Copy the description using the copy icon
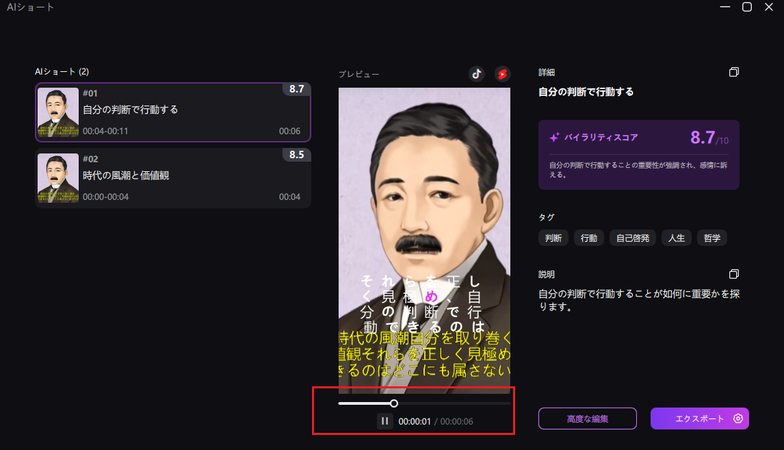 (x=733, y=274)
